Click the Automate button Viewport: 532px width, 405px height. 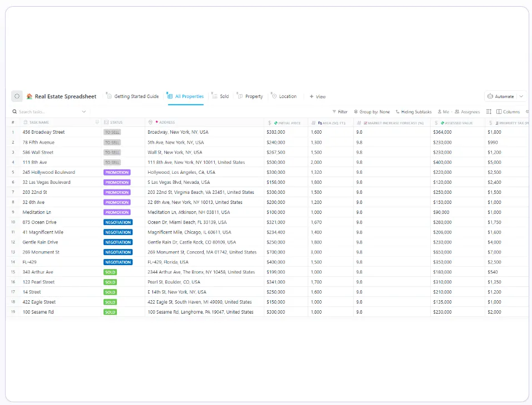(x=500, y=96)
